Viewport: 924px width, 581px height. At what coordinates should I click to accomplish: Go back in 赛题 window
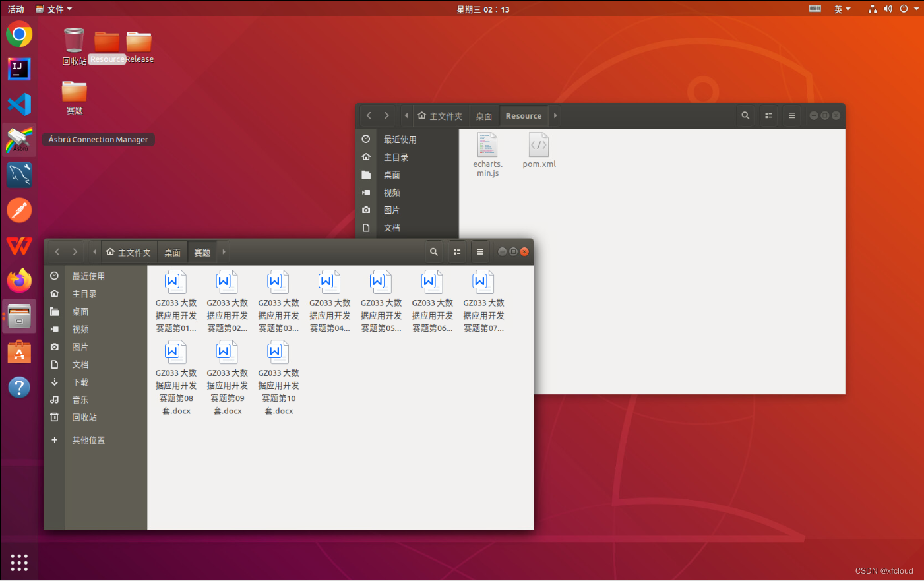coord(57,251)
